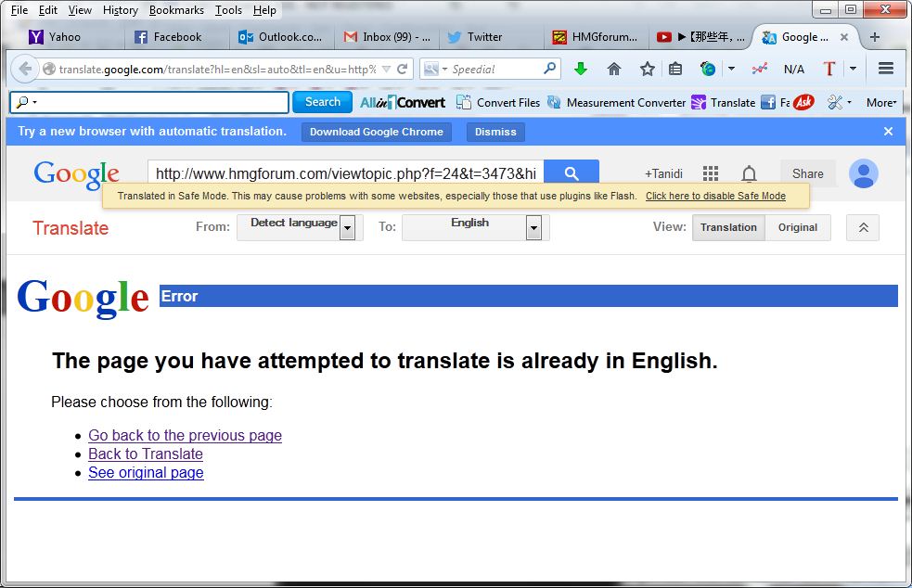Follow 'Go back to the previous page' link
Image resolution: width=912 pixels, height=588 pixels.
(x=185, y=435)
